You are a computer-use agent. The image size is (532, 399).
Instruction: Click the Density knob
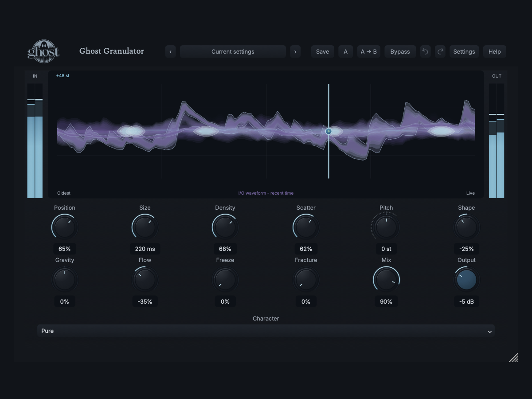225,227
